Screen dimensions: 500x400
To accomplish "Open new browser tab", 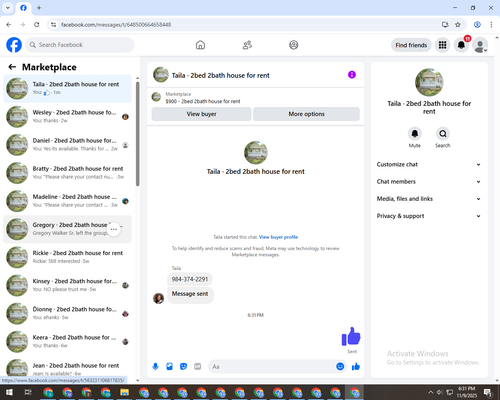I will [39, 8].
